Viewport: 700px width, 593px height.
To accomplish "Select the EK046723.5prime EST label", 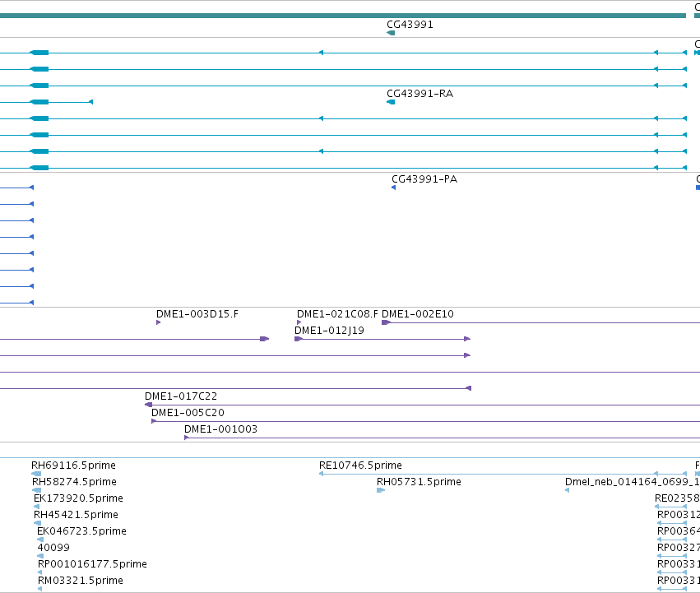I will coord(82,531).
